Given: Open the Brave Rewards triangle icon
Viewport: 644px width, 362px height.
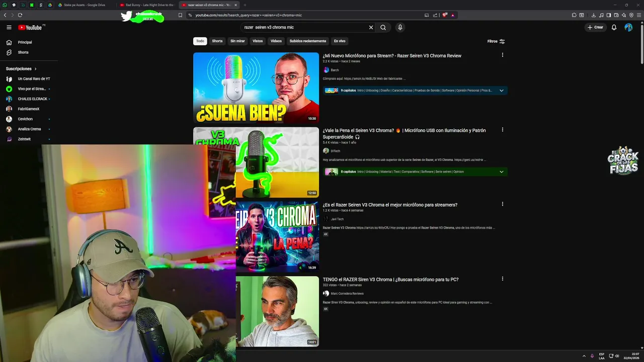Looking at the screenshot, I should coord(452,15).
